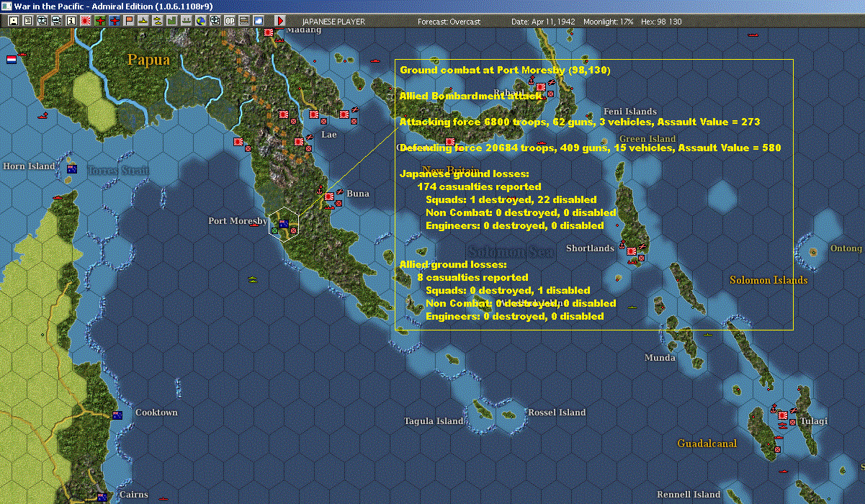Click the information 'i' toolbar icon
The width and height of the screenshot is (865, 504).
(x=71, y=21)
